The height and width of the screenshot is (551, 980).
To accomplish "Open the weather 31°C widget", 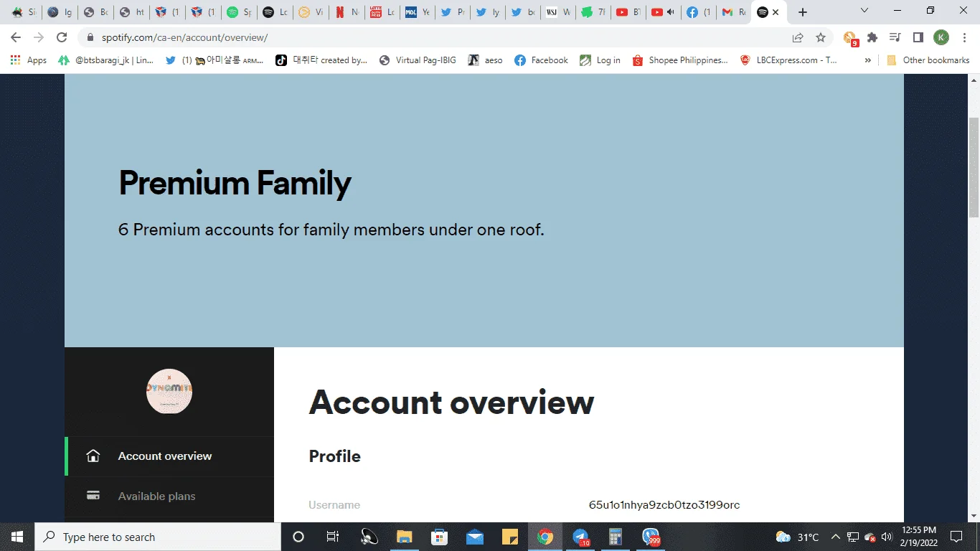I will coord(798,537).
